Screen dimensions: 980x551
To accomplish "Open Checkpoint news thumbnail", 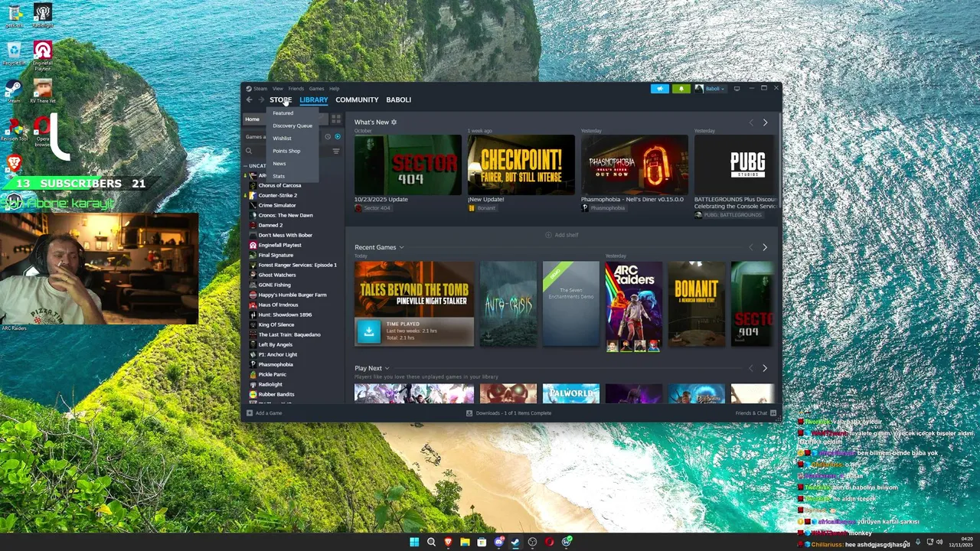I will click(x=521, y=165).
